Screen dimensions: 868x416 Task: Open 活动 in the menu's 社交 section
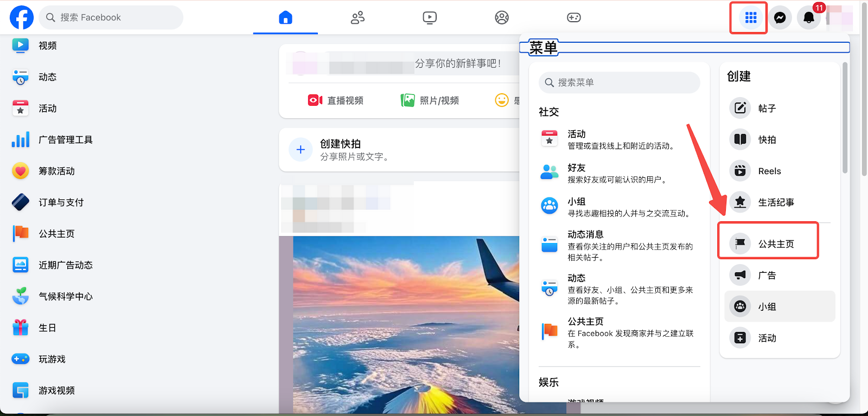[619, 139]
